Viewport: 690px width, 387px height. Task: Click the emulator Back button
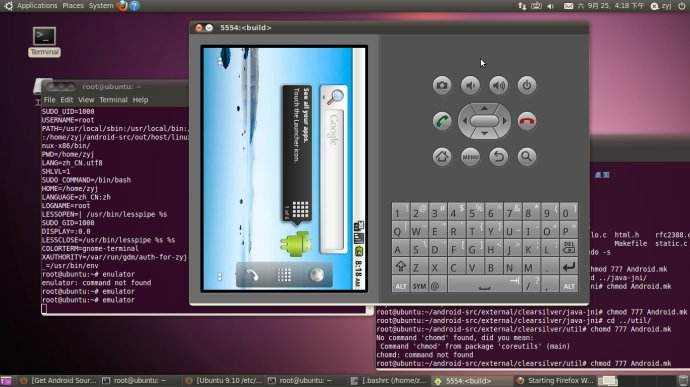coord(498,157)
